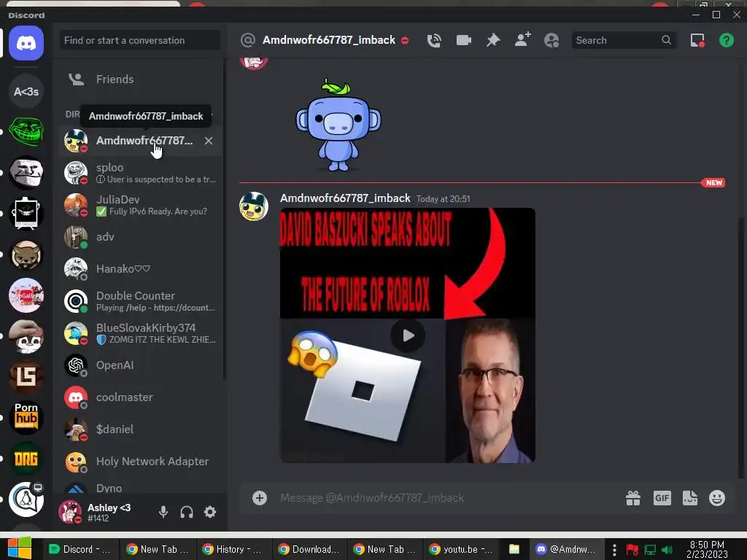This screenshot has height=560, width=747.
Task: Open pinned messages
Action: tap(493, 41)
